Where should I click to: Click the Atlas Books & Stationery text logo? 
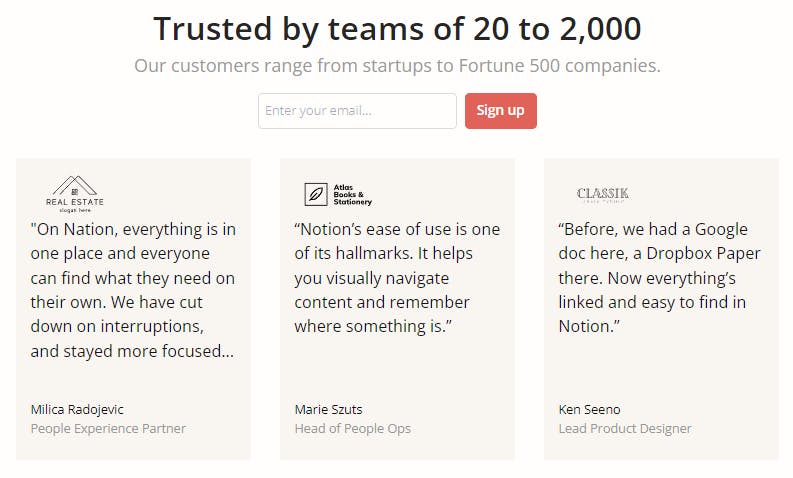pos(353,195)
